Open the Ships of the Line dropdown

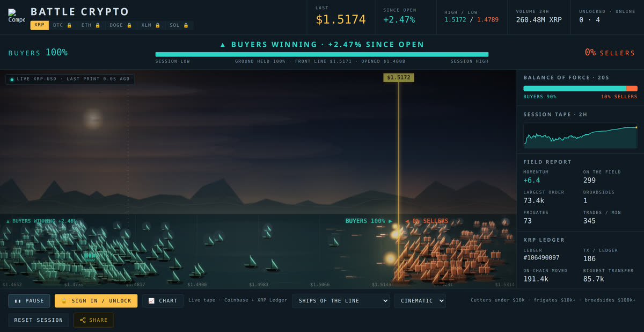[x=341, y=301]
